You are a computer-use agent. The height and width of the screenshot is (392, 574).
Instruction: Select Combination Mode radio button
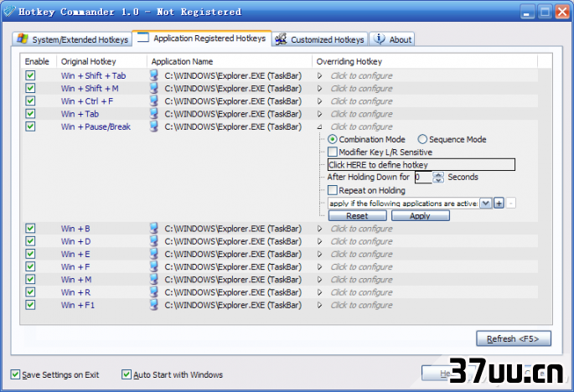[x=333, y=139]
